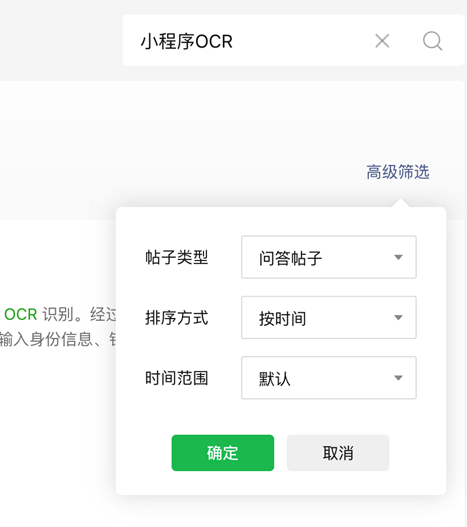The image size is (467, 527).
Task: Click the 帖子类型 field label
Action: [177, 257]
